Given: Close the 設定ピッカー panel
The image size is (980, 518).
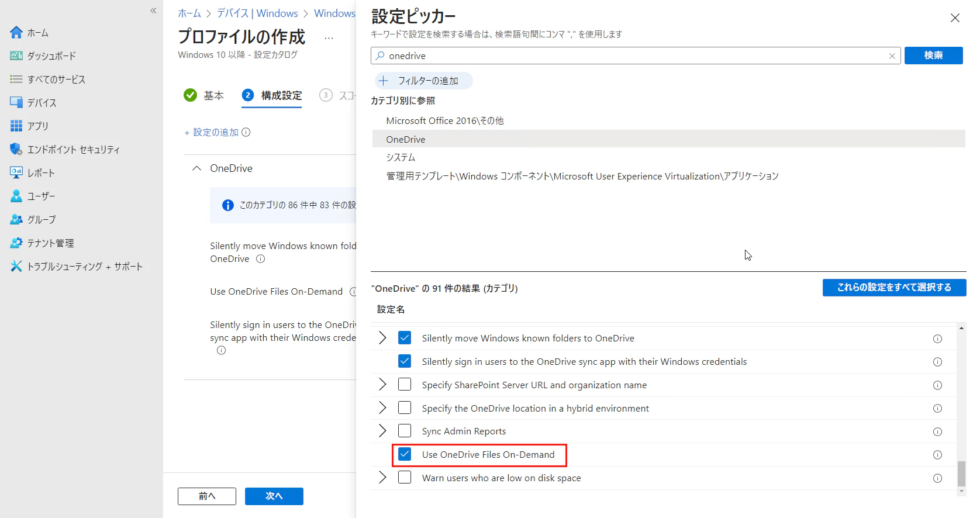Looking at the screenshot, I should pos(955,18).
